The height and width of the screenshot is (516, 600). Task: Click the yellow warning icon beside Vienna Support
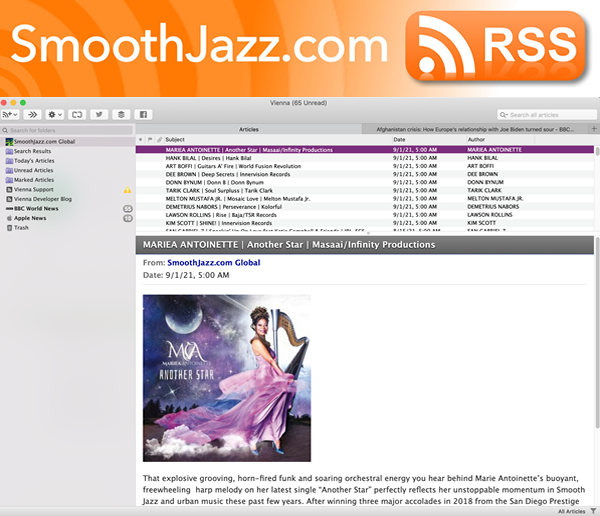point(127,189)
